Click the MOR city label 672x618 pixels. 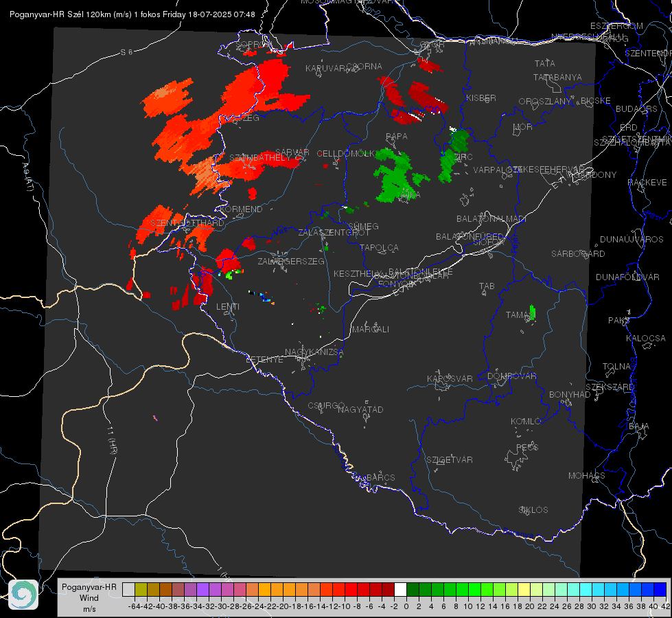[523, 126]
